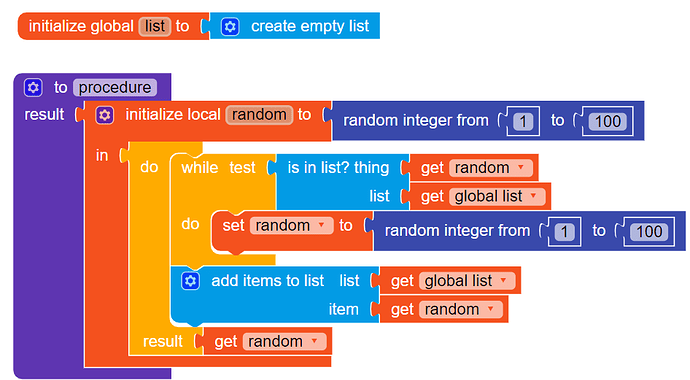Image resolution: width=690 pixels, height=380 pixels.
Task: Select the 'is in list? thing' block
Action: pos(338,168)
